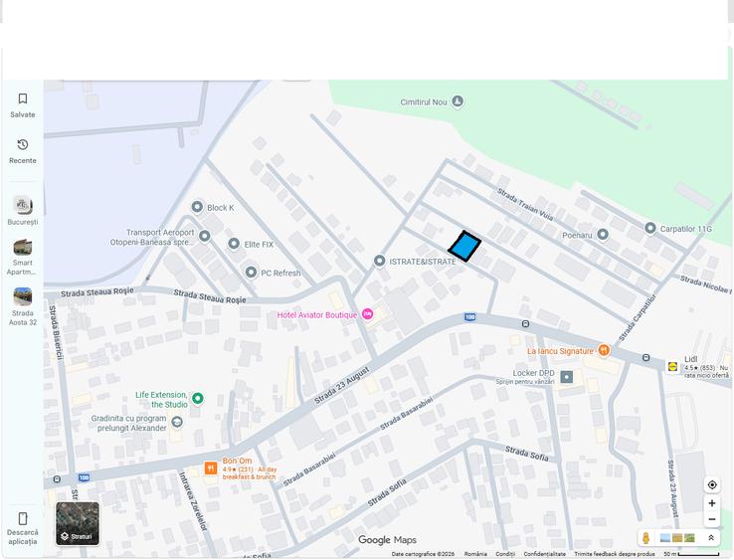Zoom out with the minus button
The image size is (734, 560).
click(x=712, y=519)
